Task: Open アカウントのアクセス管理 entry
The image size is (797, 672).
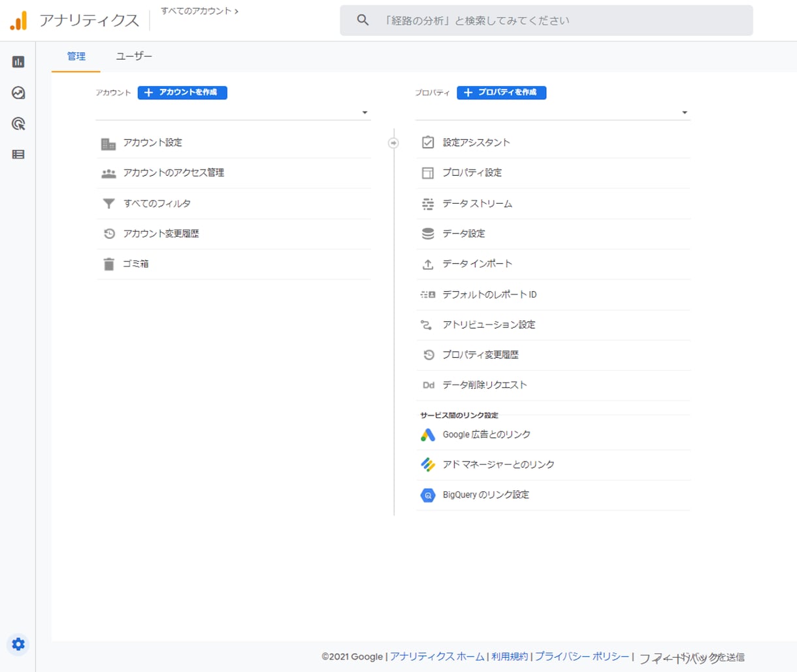Action: [233, 173]
